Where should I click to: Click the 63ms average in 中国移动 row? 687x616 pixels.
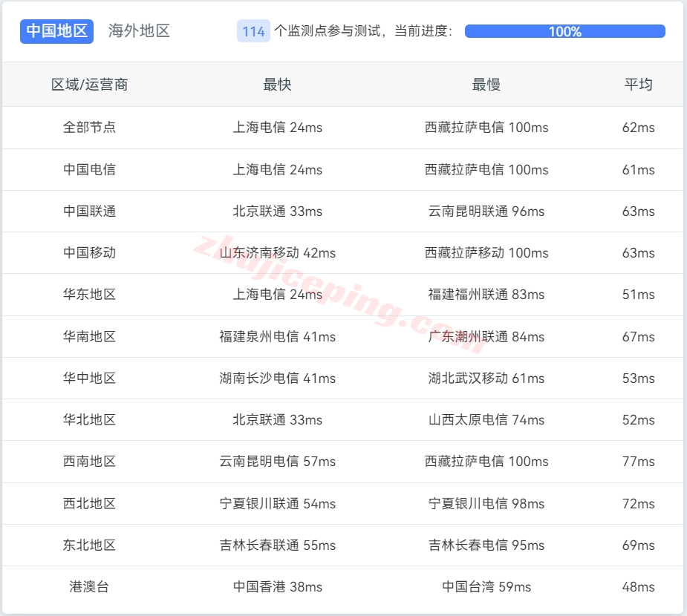[x=639, y=252]
